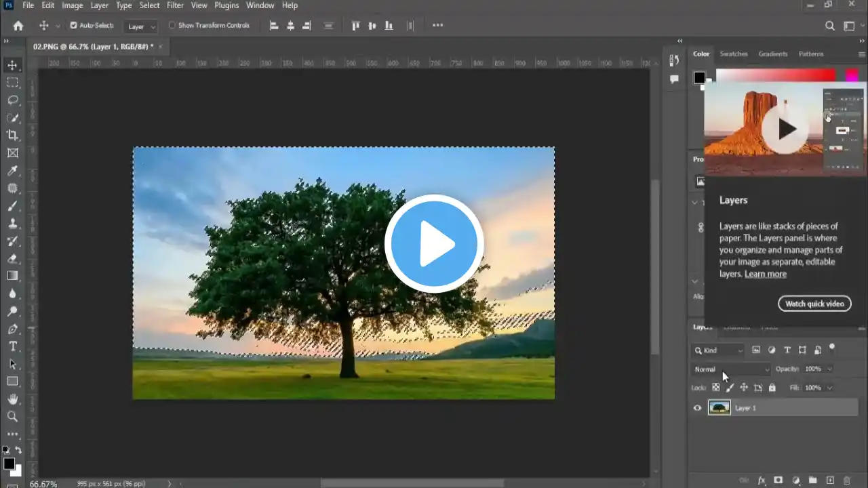Screen dimensions: 868x488
Task: Enable Show Transform Controls checkbox
Action: click(x=172, y=26)
